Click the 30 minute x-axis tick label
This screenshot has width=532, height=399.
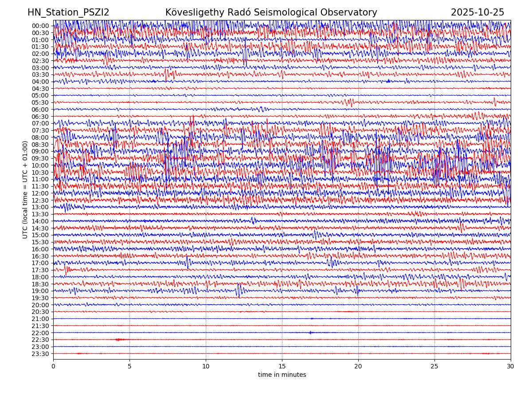(x=511, y=367)
